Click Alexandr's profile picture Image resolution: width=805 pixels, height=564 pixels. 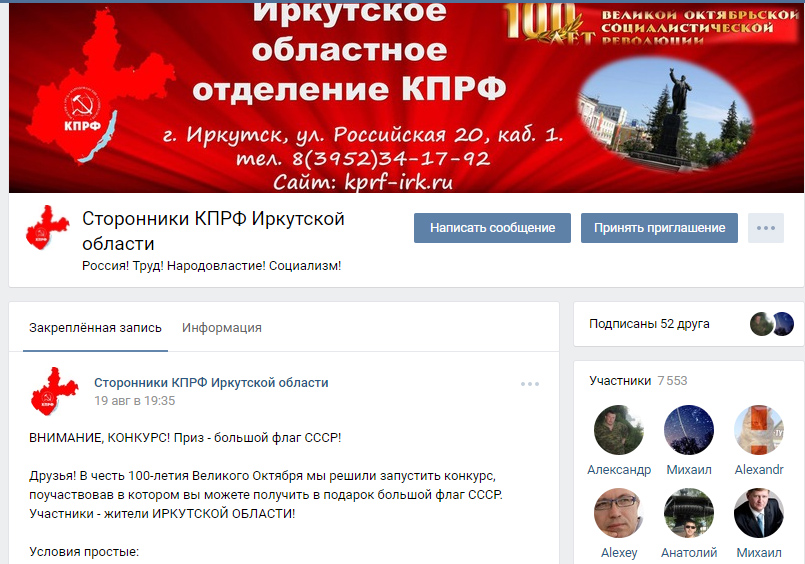tap(759, 430)
